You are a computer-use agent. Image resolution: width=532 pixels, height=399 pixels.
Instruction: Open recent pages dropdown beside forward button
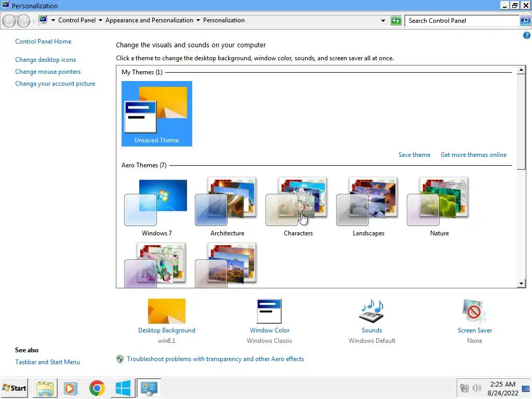[34, 21]
